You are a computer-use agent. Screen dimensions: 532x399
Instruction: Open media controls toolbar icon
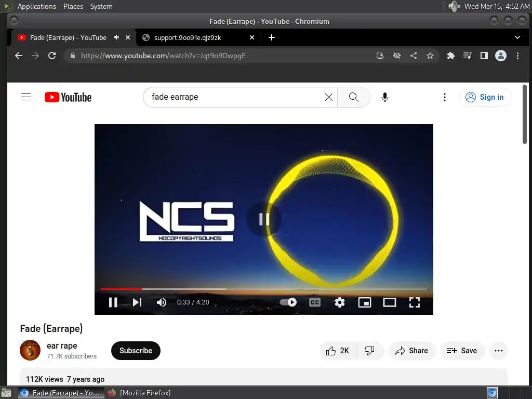pos(468,56)
